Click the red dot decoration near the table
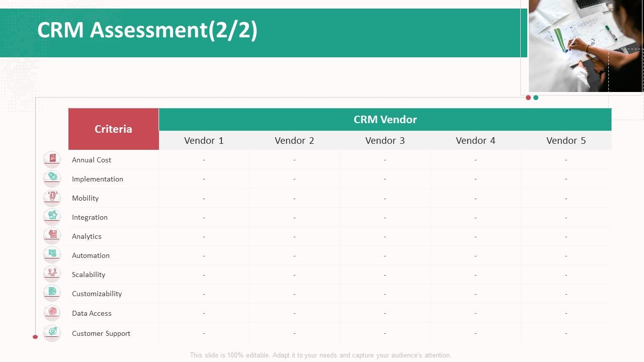Screen dimensions: 644x362 click(x=528, y=98)
